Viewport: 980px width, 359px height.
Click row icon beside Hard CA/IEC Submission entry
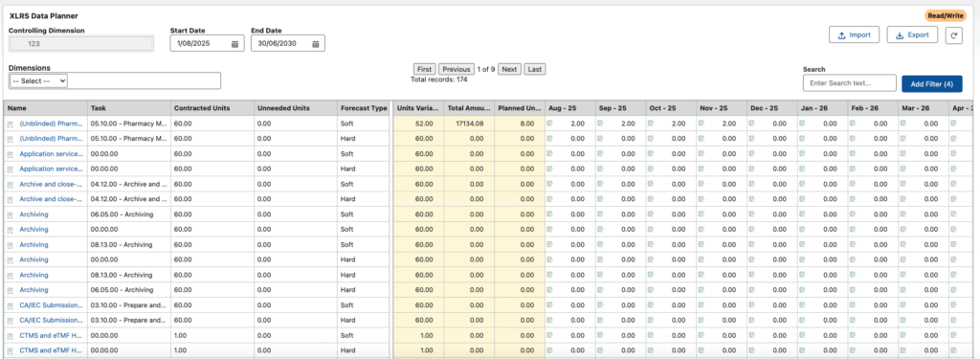point(10,320)
